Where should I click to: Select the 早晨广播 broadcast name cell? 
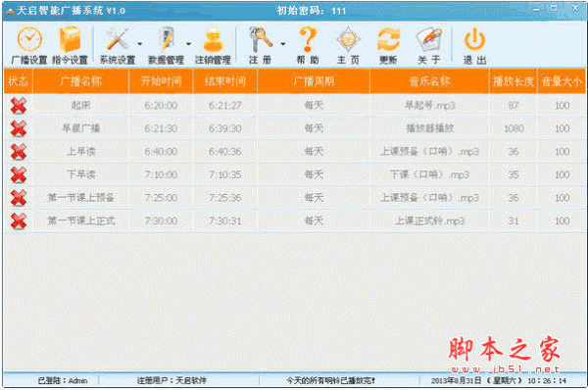[x=81, y=128]
